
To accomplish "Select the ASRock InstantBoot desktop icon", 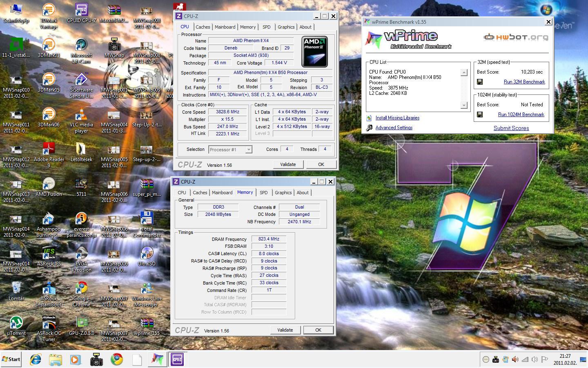I will [x=49, y=294].
